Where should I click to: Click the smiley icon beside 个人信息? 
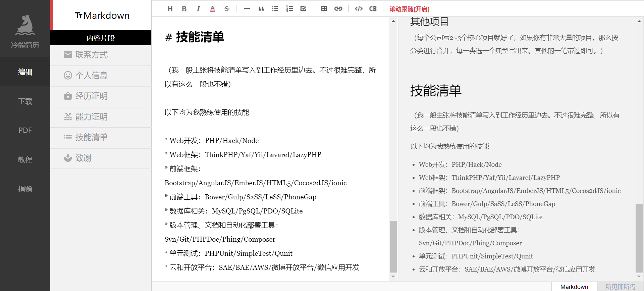pyautogui.click(x=68, y=75)
